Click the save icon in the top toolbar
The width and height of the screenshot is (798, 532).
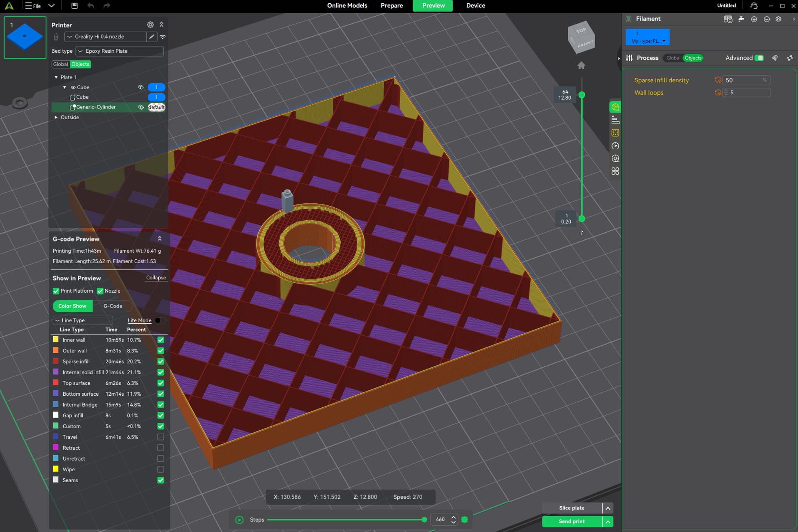coord(74,6)
